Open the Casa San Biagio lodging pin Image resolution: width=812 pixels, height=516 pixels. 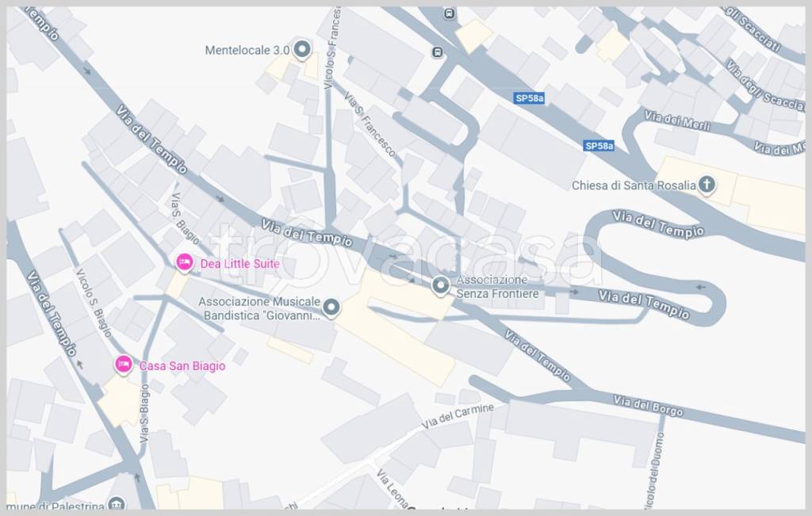click(x=123, y=365)
